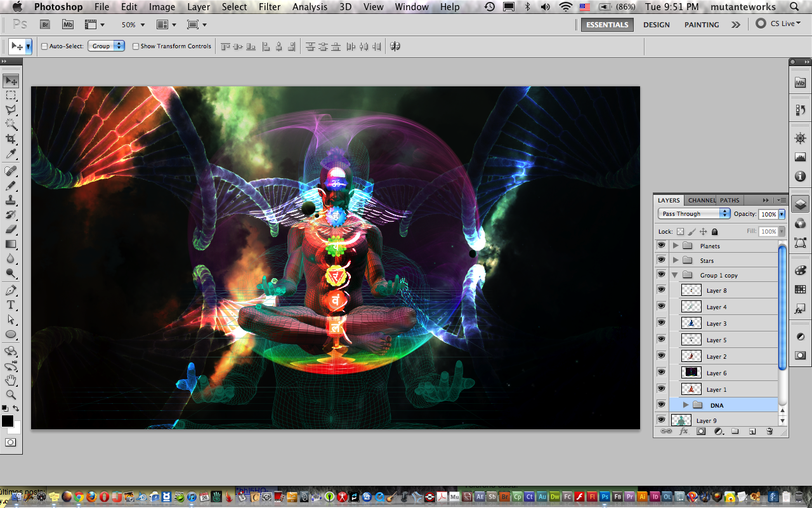Click the foreground color swatch

(x=7, y=421)
